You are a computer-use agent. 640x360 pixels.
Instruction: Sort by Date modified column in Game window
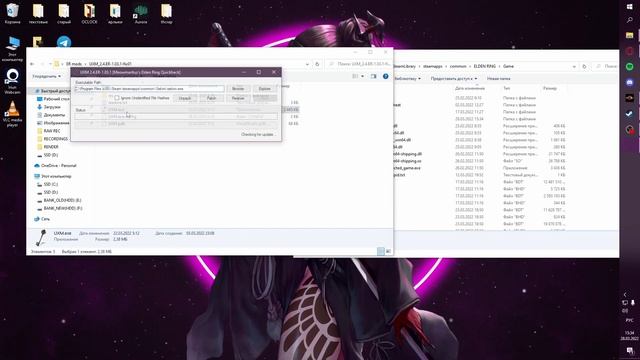(470, 88)
